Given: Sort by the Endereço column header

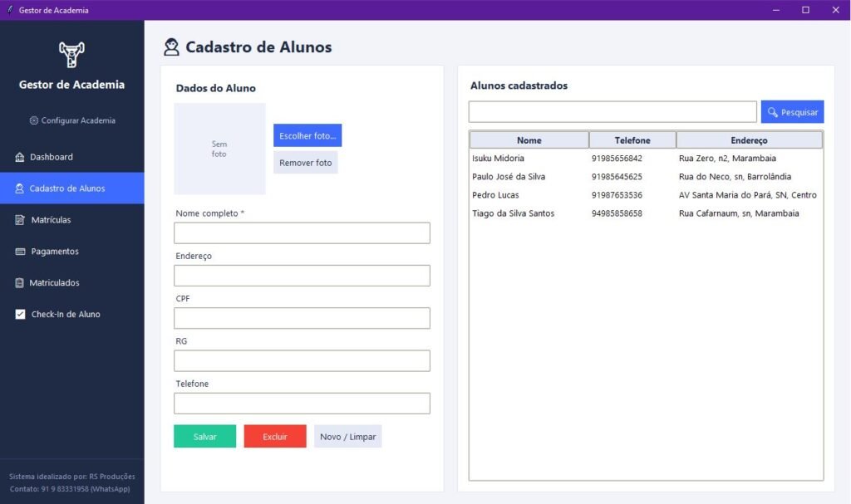Looking at the screenshot, I should click(x=750, y=140).
